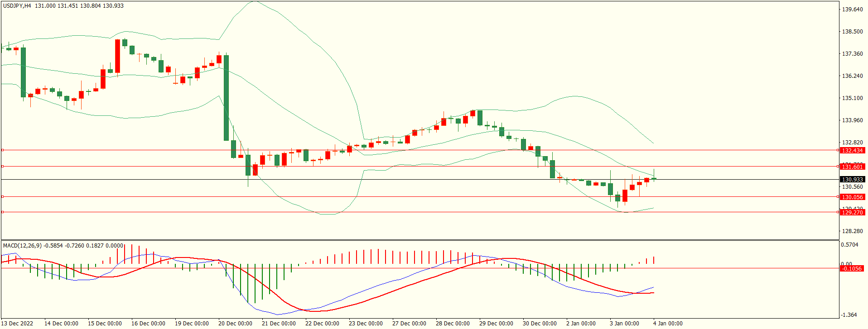Screen dimensions: 868x329
Task: Click the 132.820 price axis label
Action: 852,143
